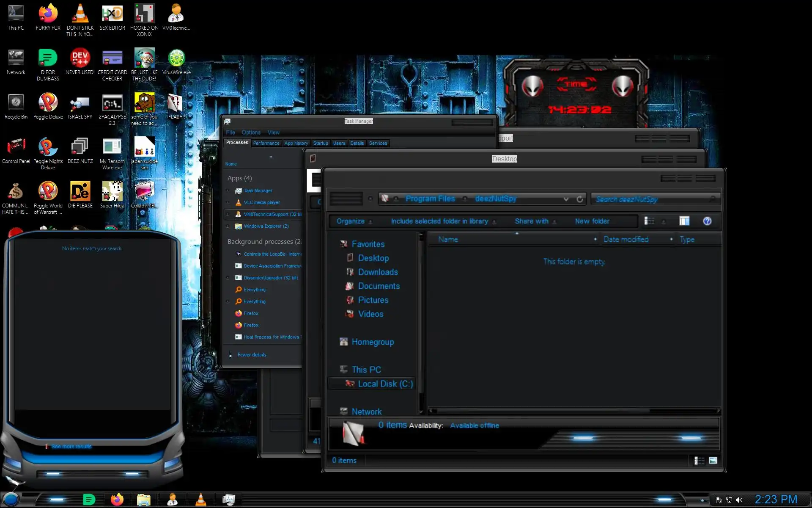Viewport: 812px width, 508px height.
Task: Select Downloads in Favorites sidebar
Action: point(378,272)
